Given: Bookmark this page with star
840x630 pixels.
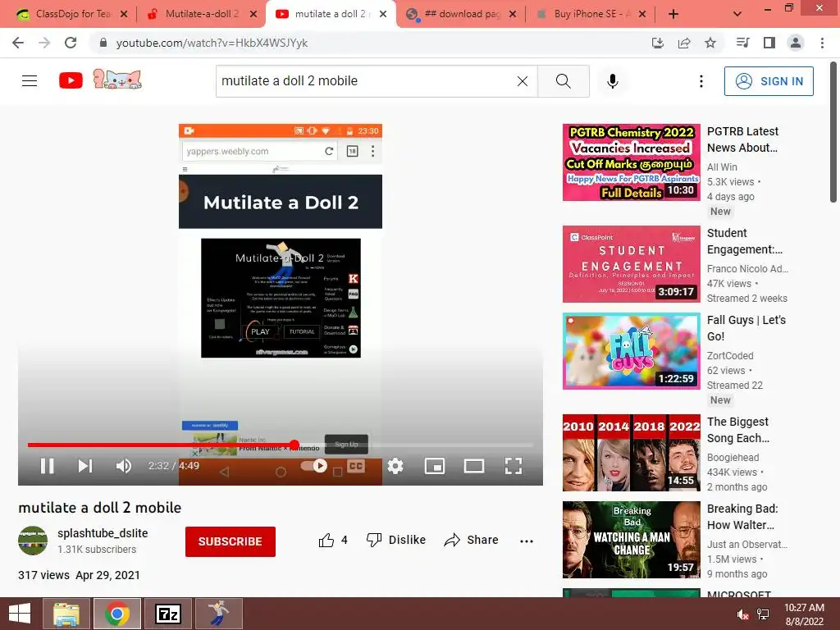Looking at the screenshot, I should click(x=710, y=43).
